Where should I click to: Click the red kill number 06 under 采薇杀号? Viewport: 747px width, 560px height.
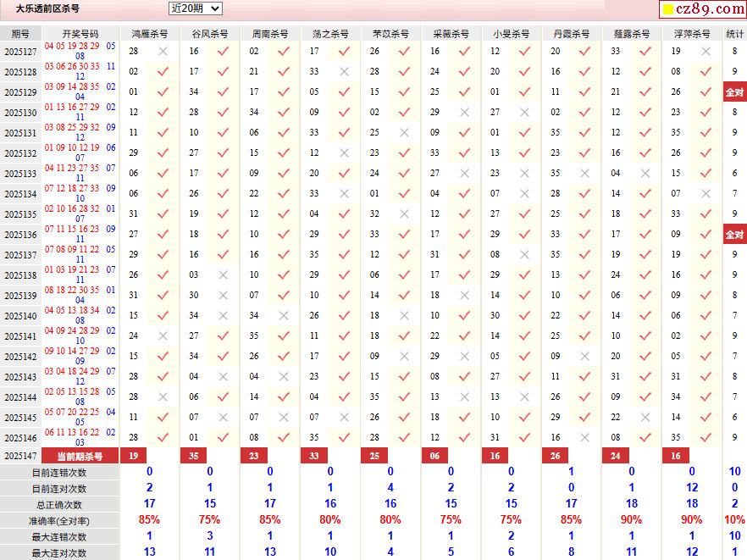coord(434,456)
